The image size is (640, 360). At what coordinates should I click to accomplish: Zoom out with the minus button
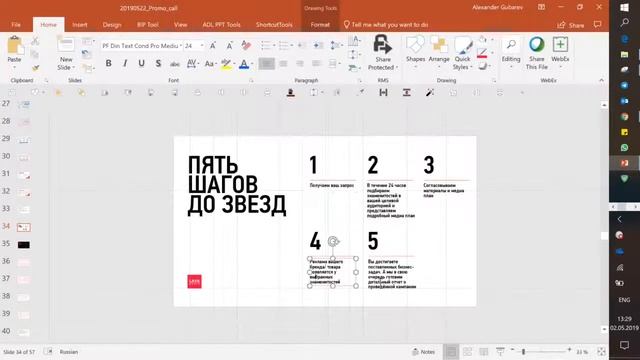pos(512,350)
